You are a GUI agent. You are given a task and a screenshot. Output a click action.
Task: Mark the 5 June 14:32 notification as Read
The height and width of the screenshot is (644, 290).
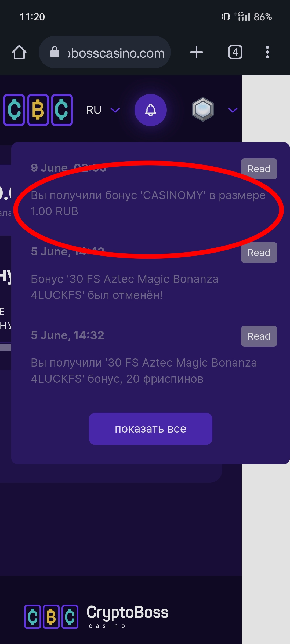pyautogui.click(x=259, y=336)
